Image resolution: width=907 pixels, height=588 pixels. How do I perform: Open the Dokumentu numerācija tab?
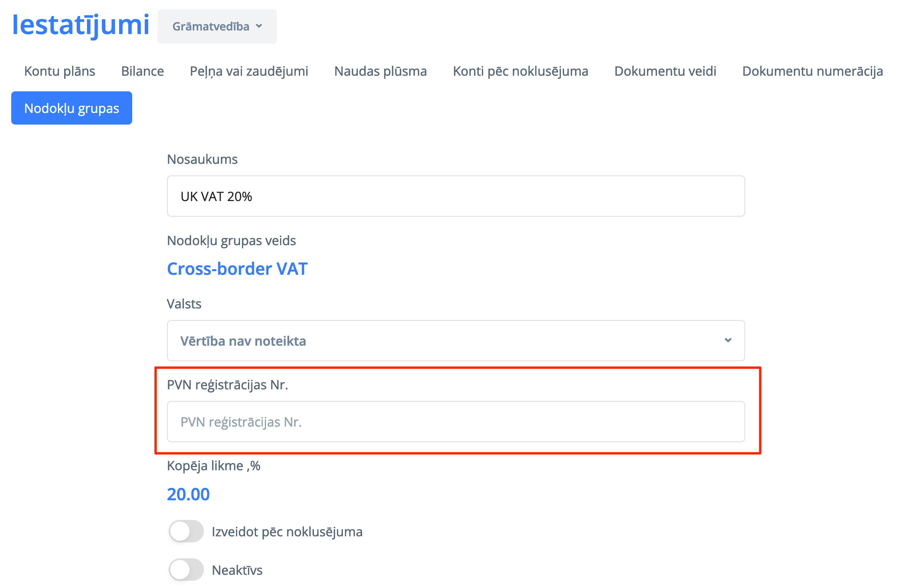[812, 71]
